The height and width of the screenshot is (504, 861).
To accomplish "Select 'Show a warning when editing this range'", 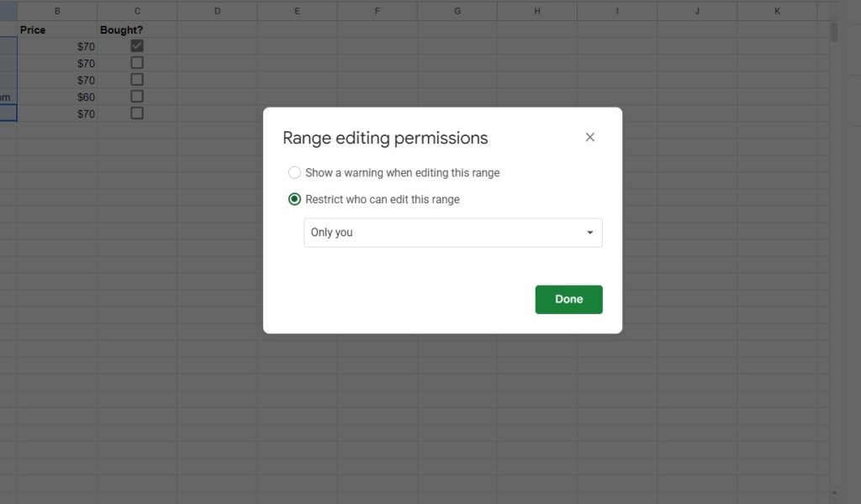I will coord(294,172).
